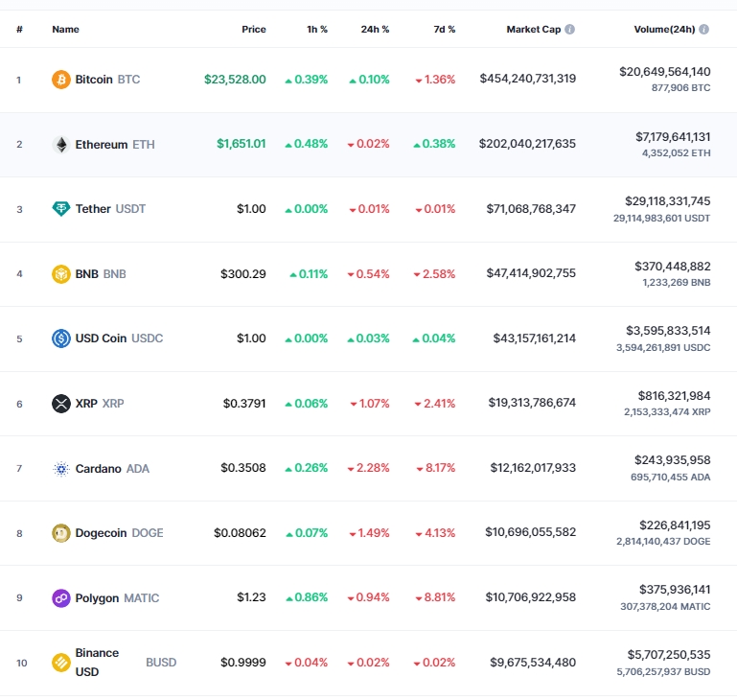Open the Polygon MATIC name link
Viewport: 737px width, 700px height.
117,598
